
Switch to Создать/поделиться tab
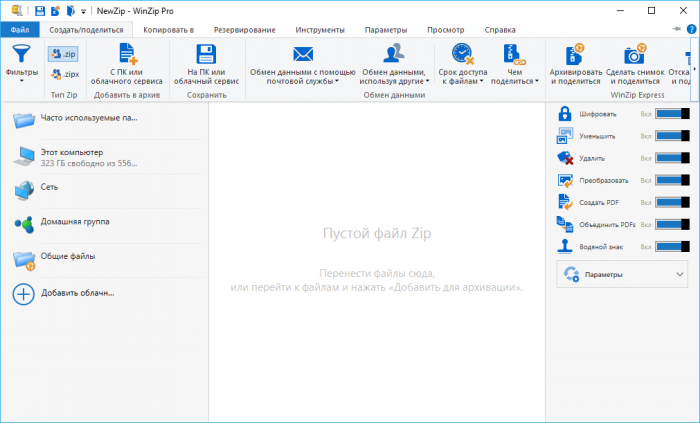click(x=86, y=30)
